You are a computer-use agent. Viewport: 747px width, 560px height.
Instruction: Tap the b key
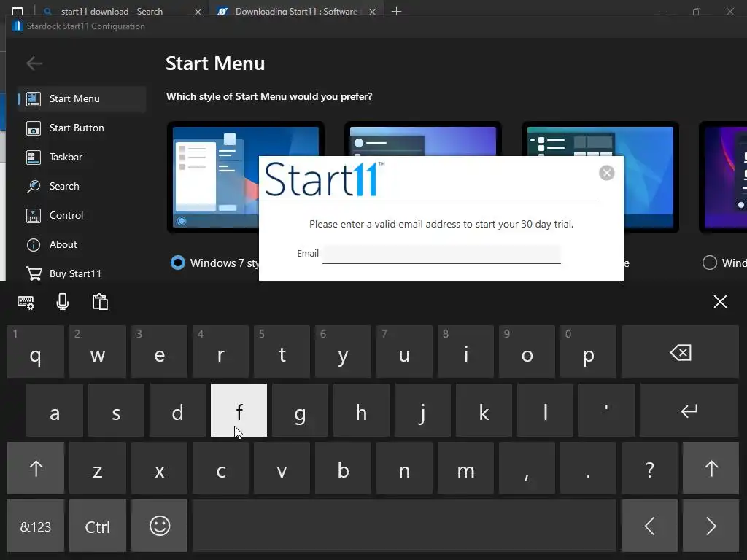tap(343, 468)
